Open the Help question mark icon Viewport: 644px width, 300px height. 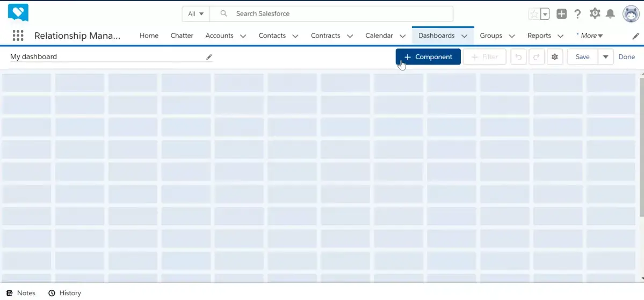coord(577,14)
